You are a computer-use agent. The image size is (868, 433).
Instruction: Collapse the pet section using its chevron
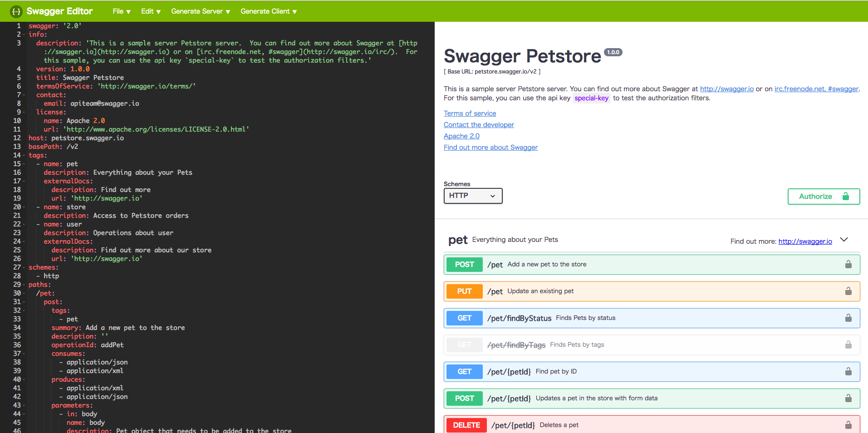pos(843,240)
